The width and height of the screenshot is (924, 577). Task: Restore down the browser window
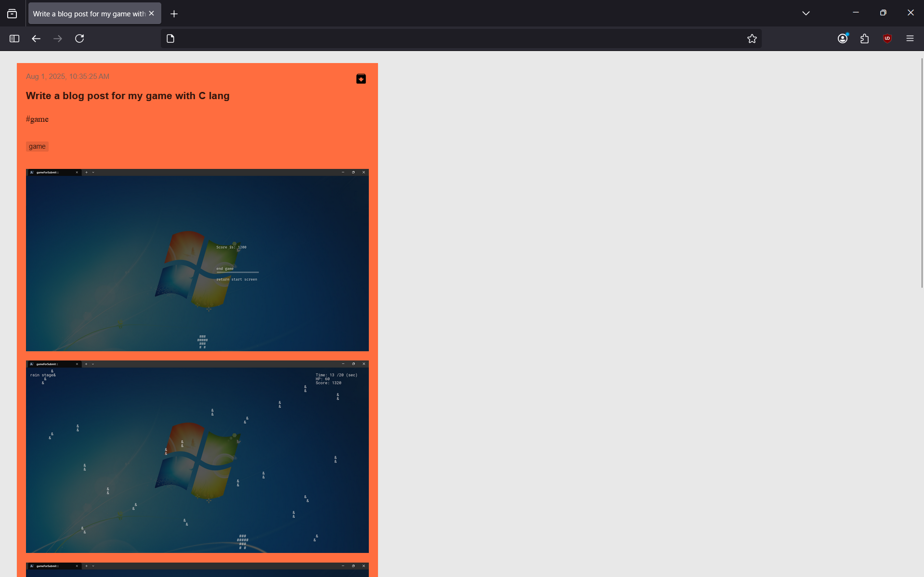(883, 13)
